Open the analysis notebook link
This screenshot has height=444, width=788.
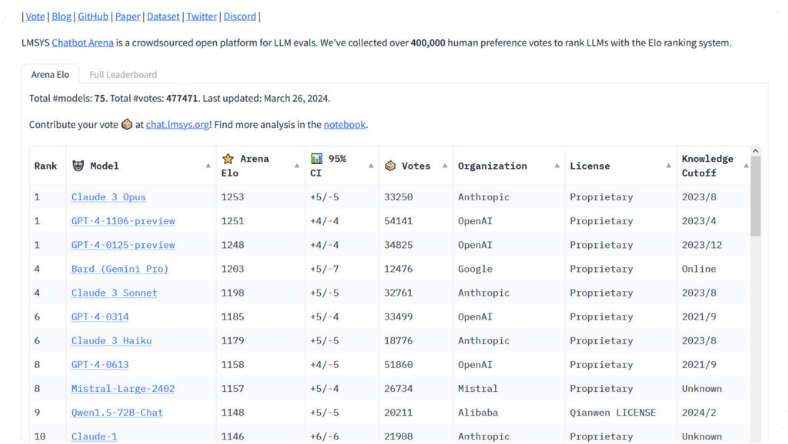point(344,125)
